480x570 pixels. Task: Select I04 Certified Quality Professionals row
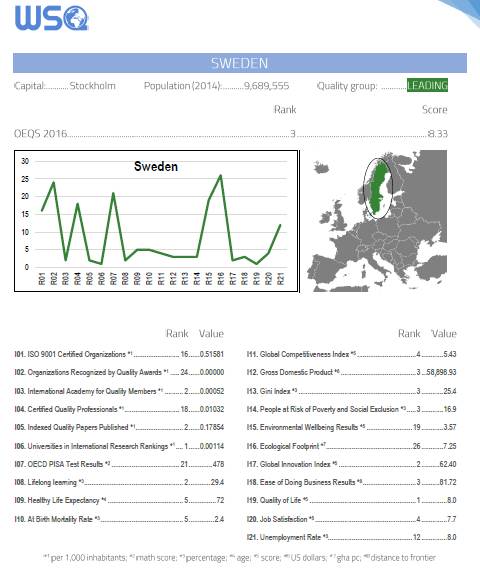point(119,409)
